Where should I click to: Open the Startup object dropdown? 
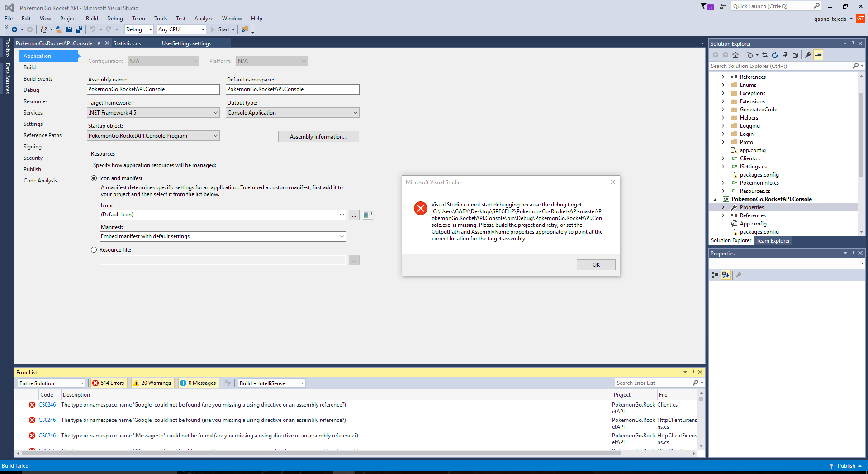click(153, 136)
